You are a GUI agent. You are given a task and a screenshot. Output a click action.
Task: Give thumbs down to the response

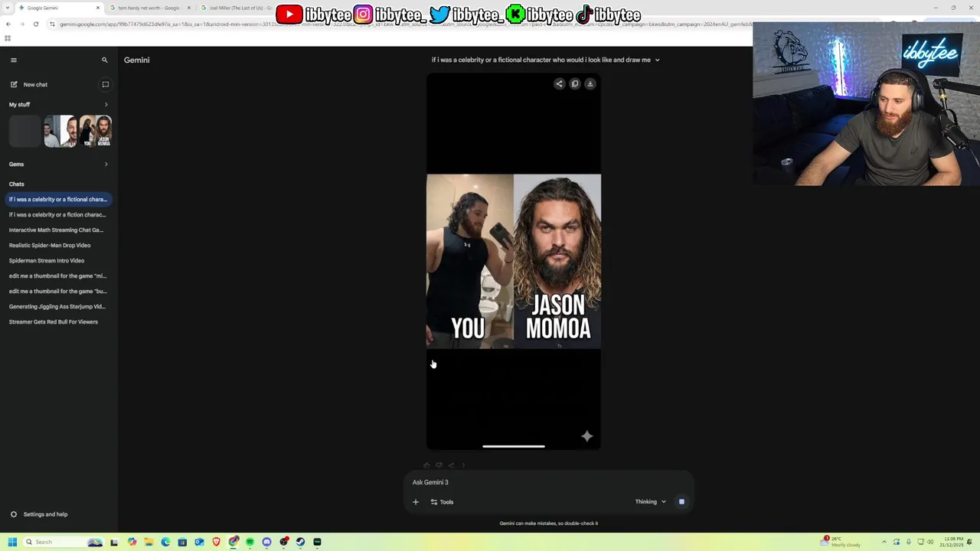click(x=439, y=465)
